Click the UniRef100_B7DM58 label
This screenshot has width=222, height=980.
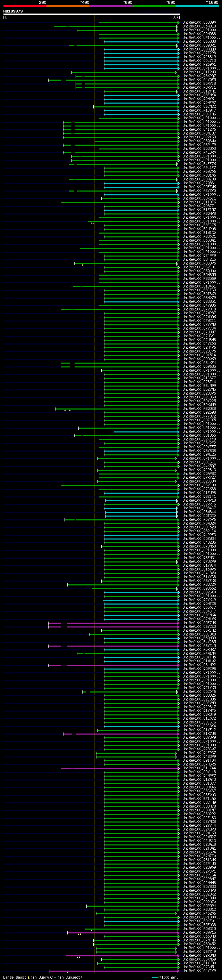click(199, 547)
